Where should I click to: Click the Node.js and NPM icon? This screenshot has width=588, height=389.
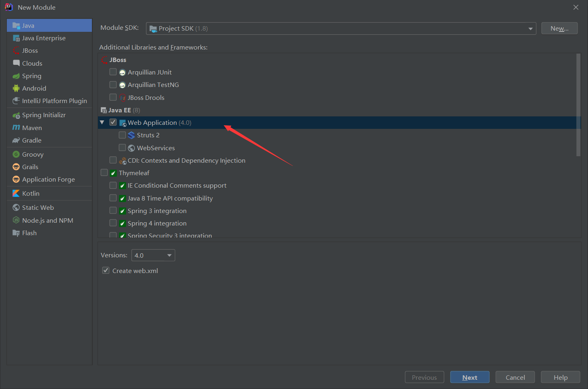[x=16, y=220]
